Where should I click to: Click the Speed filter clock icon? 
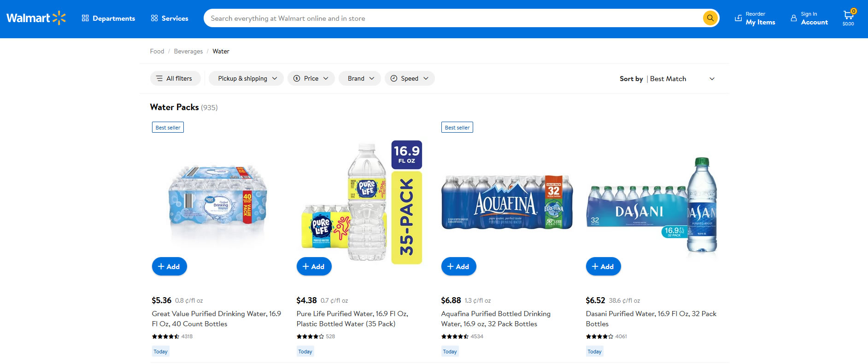(394, 78)
